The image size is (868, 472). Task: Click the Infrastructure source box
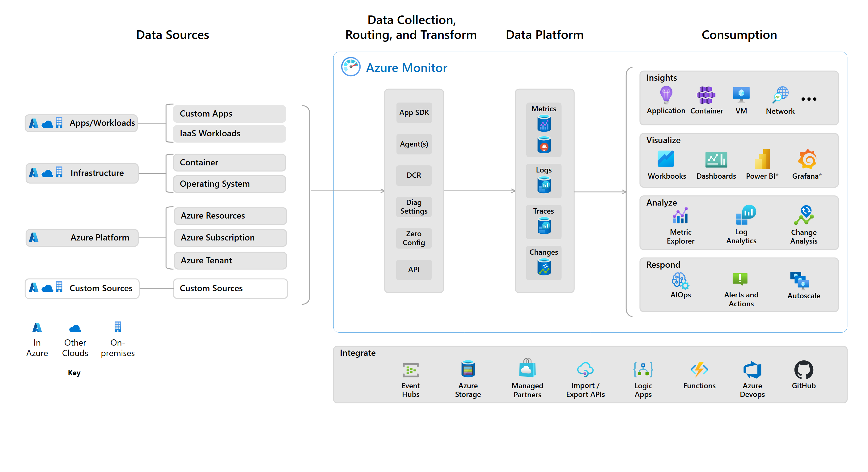82,173
